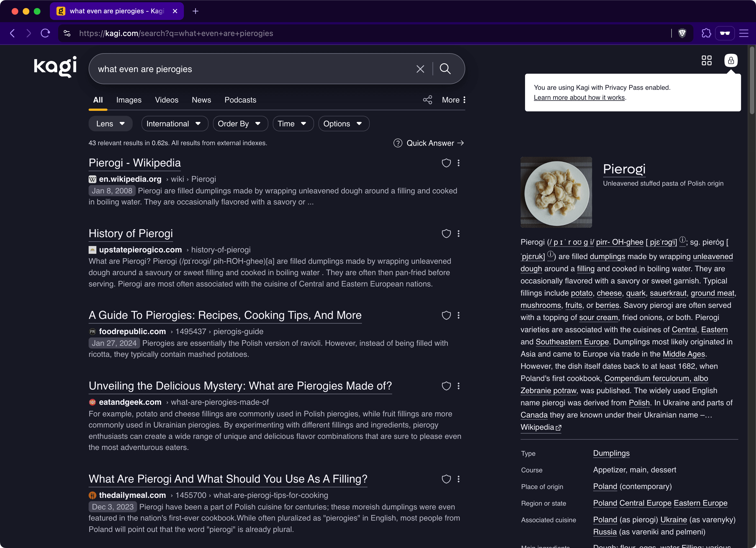The image size is (756, 548).
Task: Open 'A Guide To Pierogies' result link
Action: tap(225, 315)
